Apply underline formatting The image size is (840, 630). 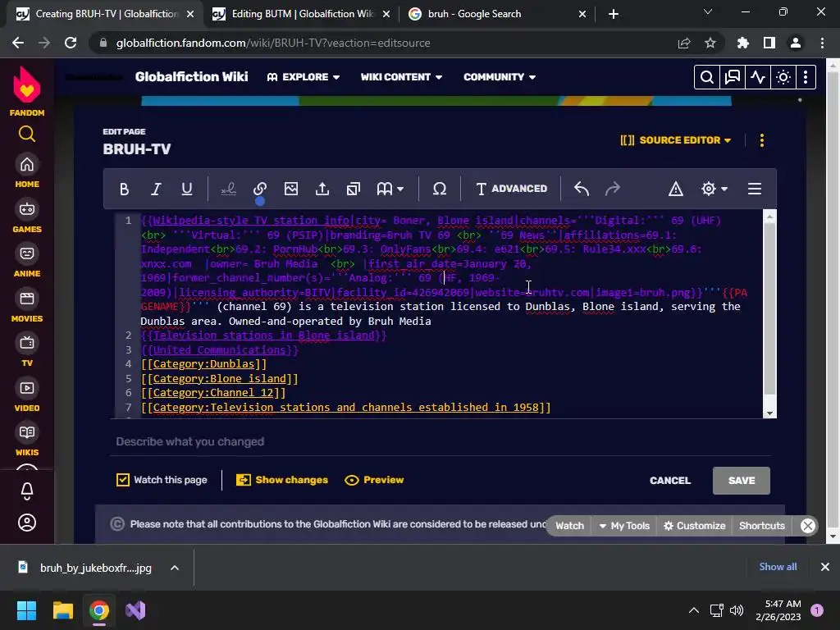click(x=187, y=189)
